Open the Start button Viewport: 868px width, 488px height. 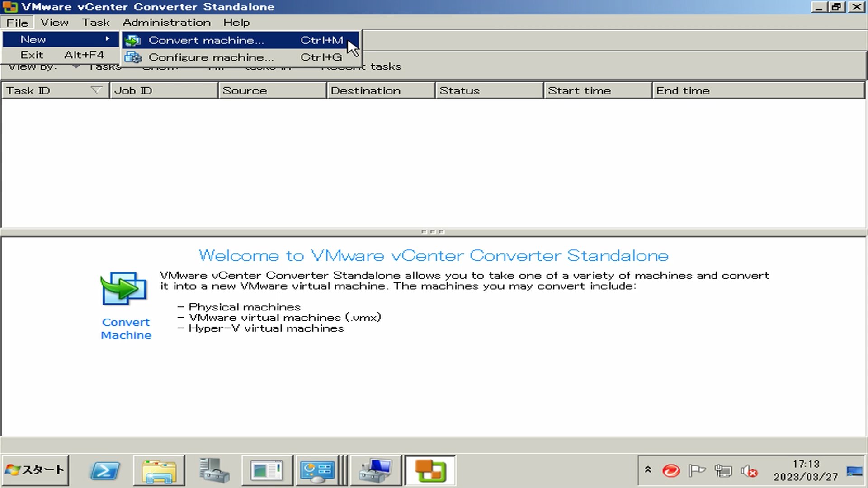point(35,470)
